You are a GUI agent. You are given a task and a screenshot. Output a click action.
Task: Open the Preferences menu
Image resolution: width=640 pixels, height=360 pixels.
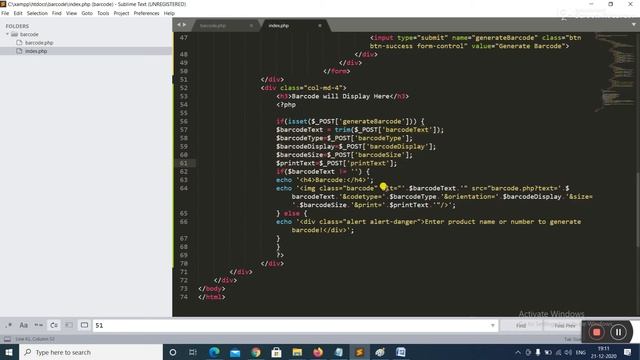(147, 13)
